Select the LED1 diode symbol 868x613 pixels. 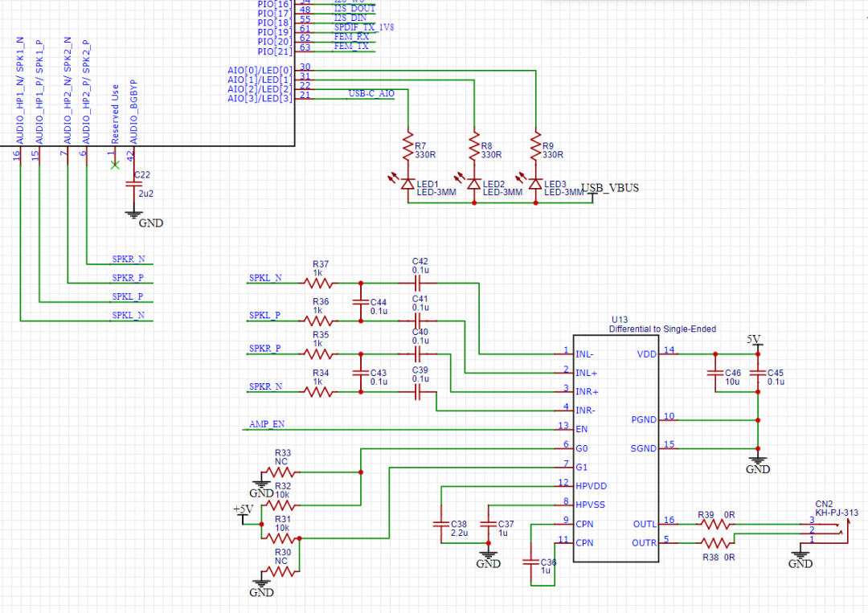point(408,184)
